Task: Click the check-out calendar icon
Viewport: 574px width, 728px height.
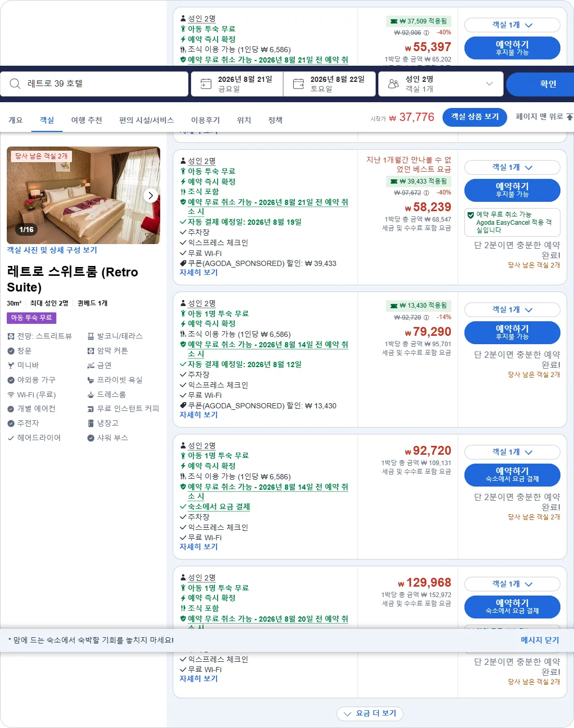Action: [x=298, y=84]
